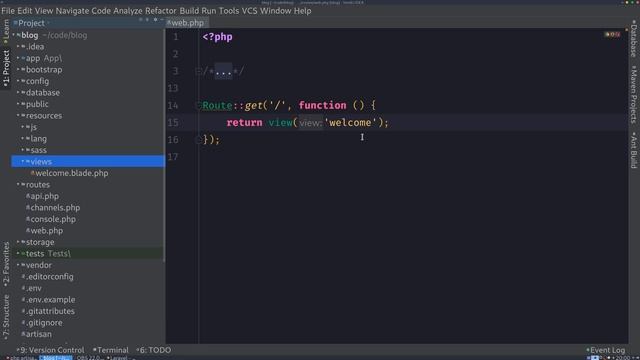Screen dimensions: 640x360
Task: Expand the folded comment on line 3
Action: [x=223, y=72]
